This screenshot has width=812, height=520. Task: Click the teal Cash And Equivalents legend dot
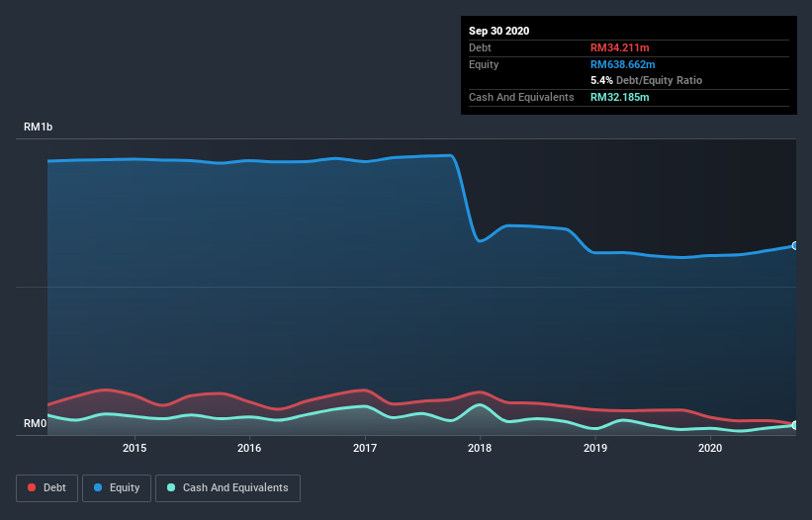click(x=171, y=487)
